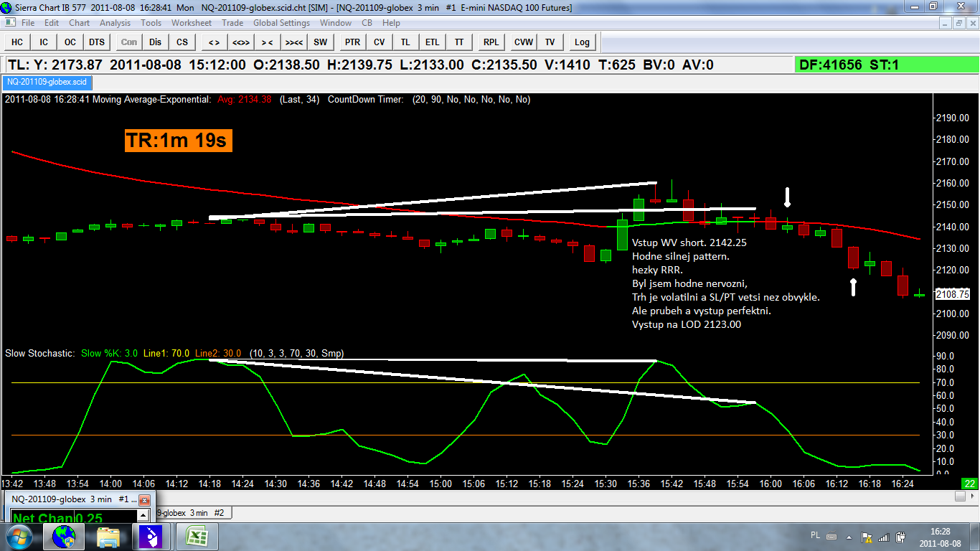
Task: Click the green 22 box on time axis
Action: click(970, 483)
